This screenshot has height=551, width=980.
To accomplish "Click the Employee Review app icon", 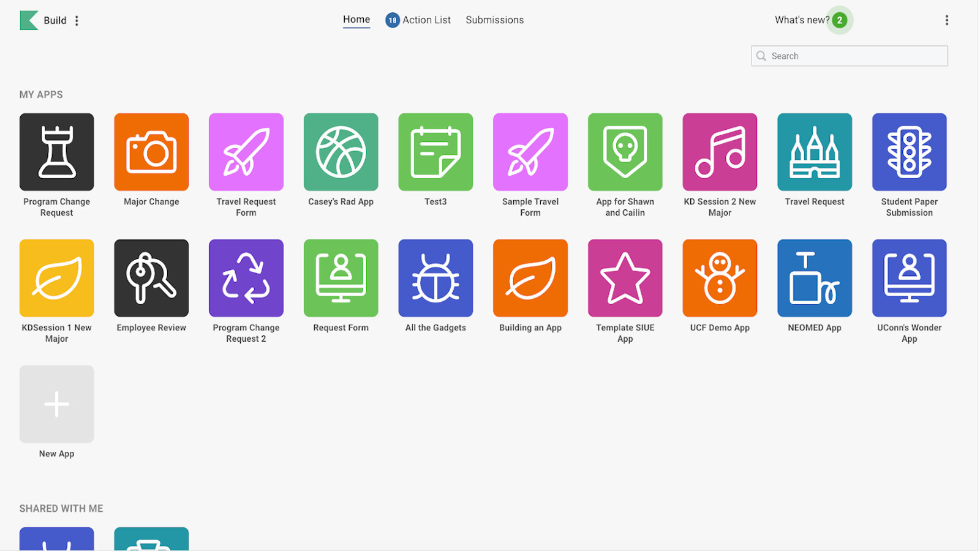I will coord(151,277).
